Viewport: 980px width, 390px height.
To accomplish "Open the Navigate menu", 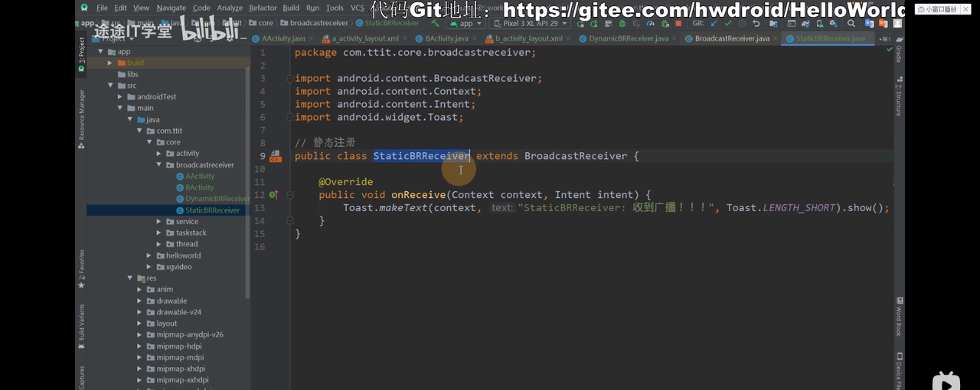I will pos(171,8).
